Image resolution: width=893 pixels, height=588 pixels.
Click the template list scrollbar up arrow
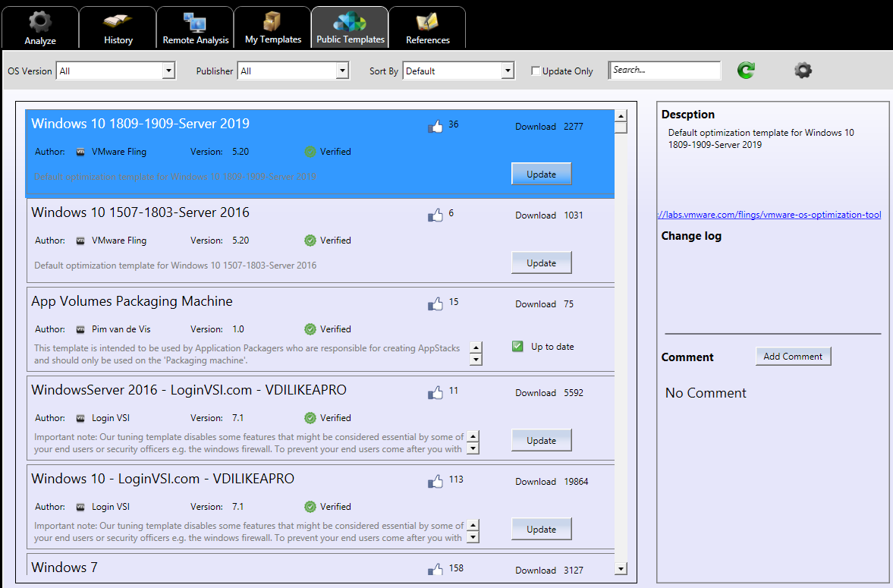(x=621, y=115)
